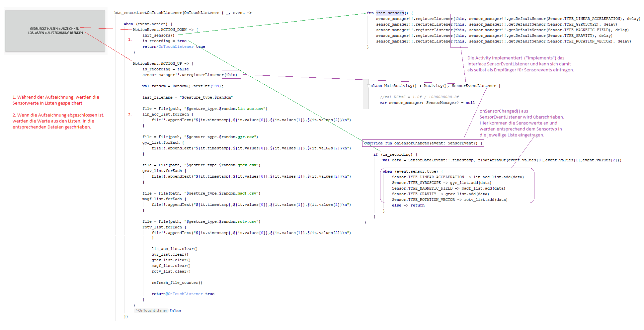Click the 'gyr_list.add(data)' branch line

[442, 183]
